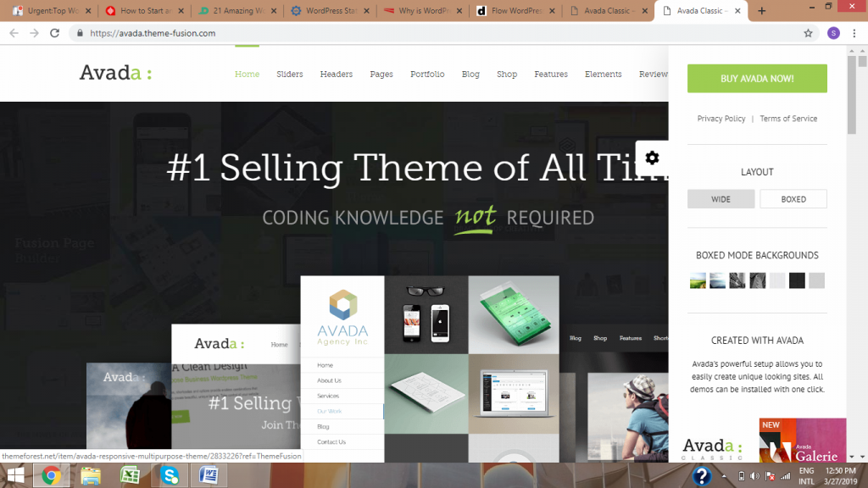Viewport: 868px width, 488px height.
Task: Click the 'BOXED MODE BACKGROUNDS' heading
Action: click(757, 256)
